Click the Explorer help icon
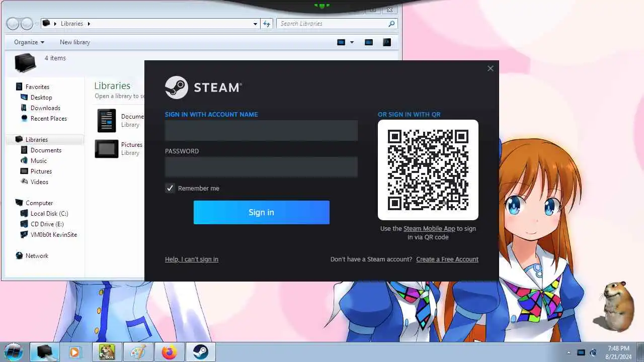644x362 pixels. 387,42
